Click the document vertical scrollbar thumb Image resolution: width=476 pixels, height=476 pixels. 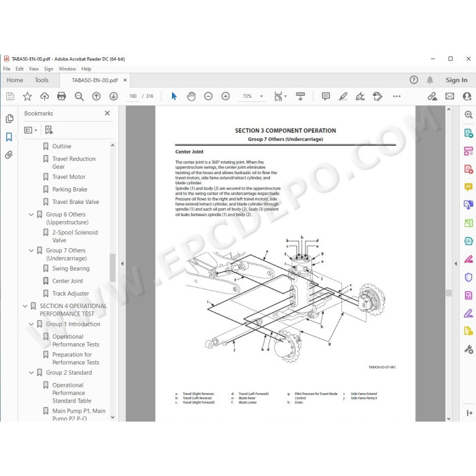449,293
